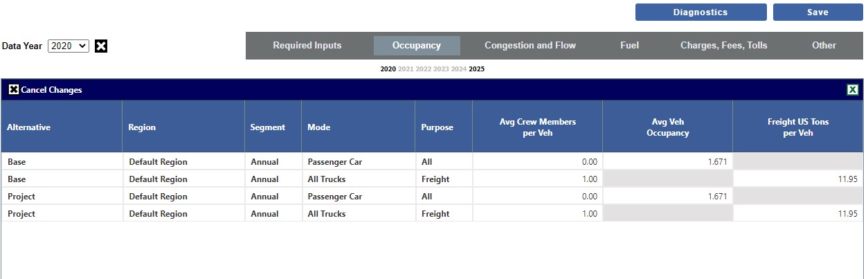Click the Region column header
868x279 pixels.
[183, 127]
